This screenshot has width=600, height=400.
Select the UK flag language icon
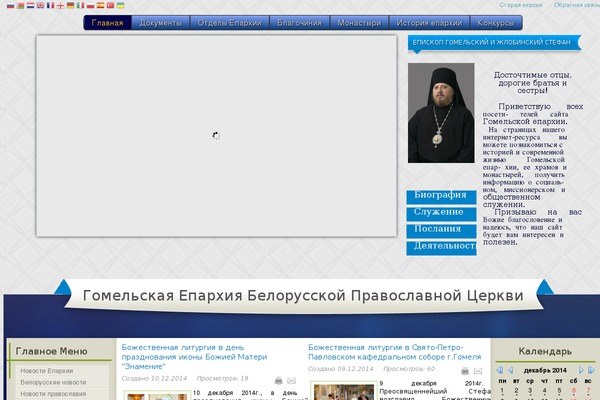click(40, 5)
